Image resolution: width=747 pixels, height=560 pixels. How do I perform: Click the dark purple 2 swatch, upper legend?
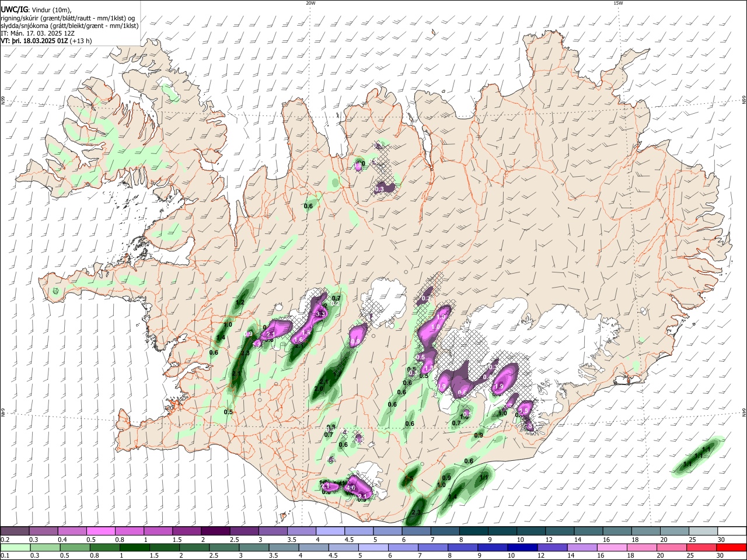(215, 531)
